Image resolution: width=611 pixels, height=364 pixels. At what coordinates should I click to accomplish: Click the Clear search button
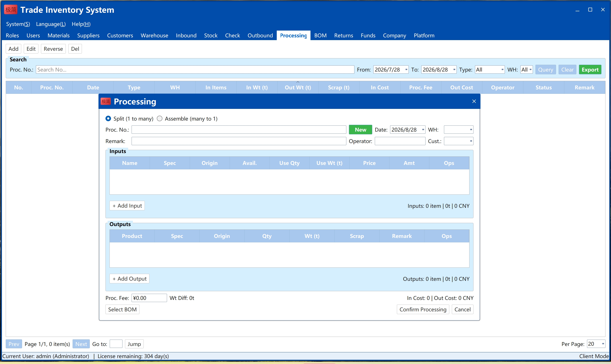coord(567,70)
